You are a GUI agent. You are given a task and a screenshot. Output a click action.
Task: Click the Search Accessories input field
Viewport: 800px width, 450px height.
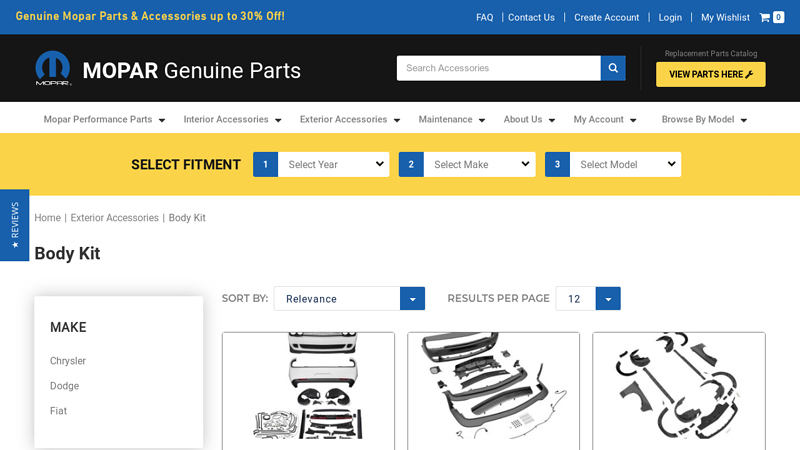point(498,68)
